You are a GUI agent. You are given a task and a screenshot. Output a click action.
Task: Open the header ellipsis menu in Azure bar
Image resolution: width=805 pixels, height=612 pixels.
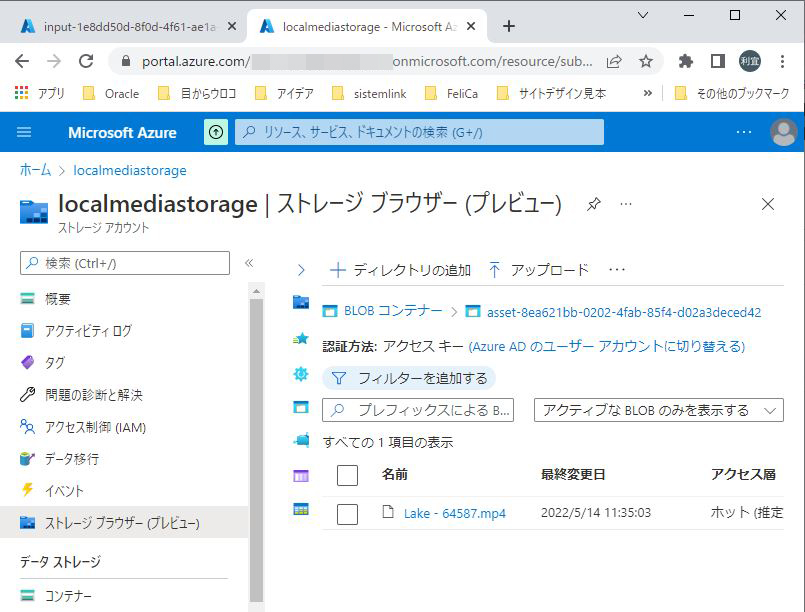pos(744,132)
